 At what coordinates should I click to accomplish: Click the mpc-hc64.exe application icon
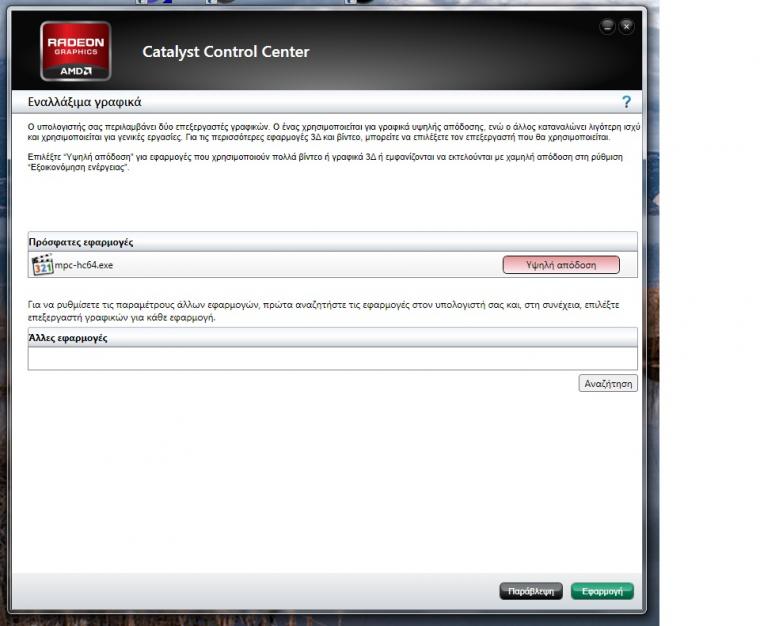point(42,265)
